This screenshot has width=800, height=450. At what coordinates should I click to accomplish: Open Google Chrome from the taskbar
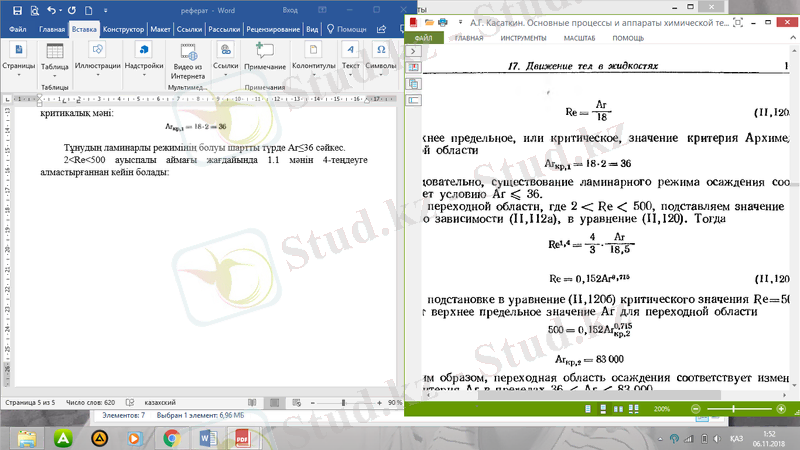[171, 437]
